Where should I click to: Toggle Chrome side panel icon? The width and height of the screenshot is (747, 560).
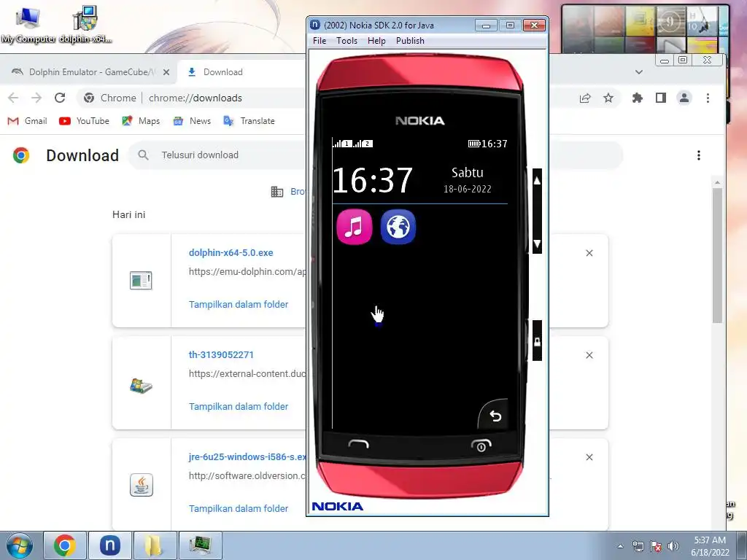661,98
